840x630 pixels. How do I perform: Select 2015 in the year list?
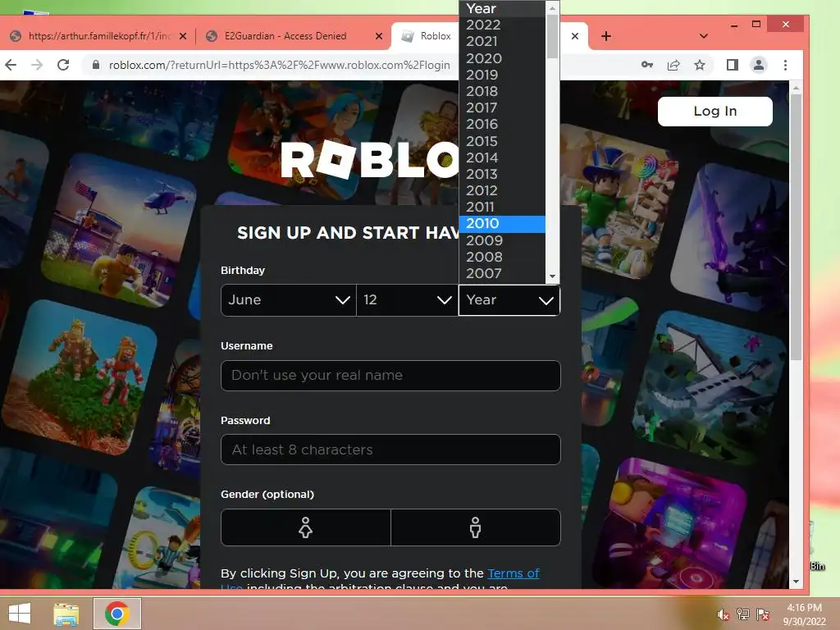(502, 141)
